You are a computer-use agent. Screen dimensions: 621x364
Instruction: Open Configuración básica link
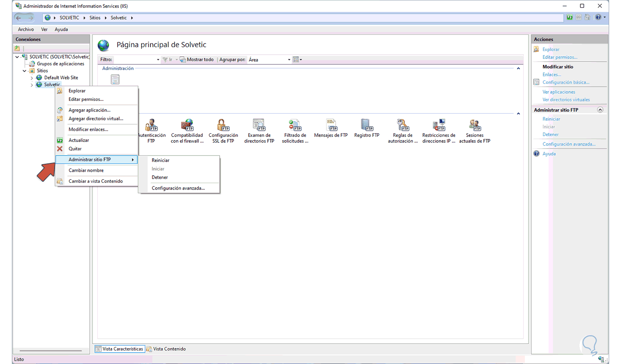(566, 82)
